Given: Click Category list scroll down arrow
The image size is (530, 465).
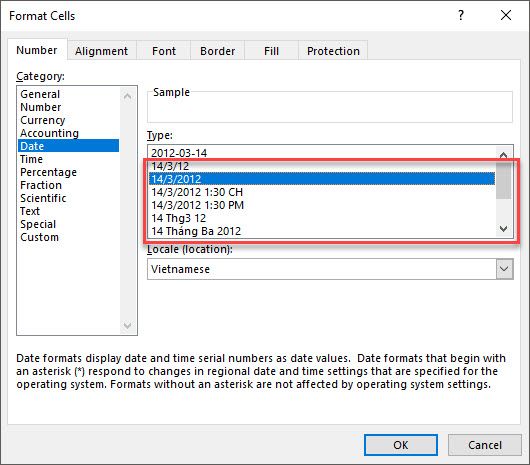Looking at the screenshot, I should coord(127,325).
